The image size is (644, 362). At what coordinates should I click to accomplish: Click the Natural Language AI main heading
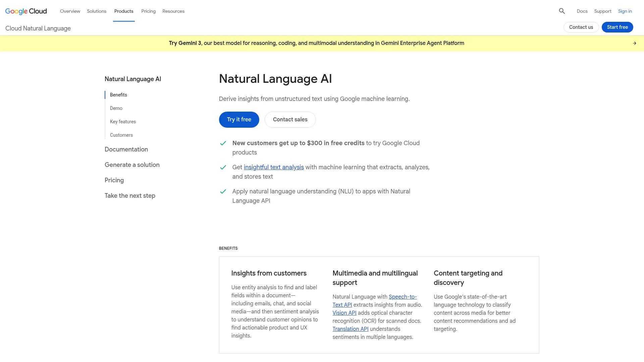(x=275, y=79)
